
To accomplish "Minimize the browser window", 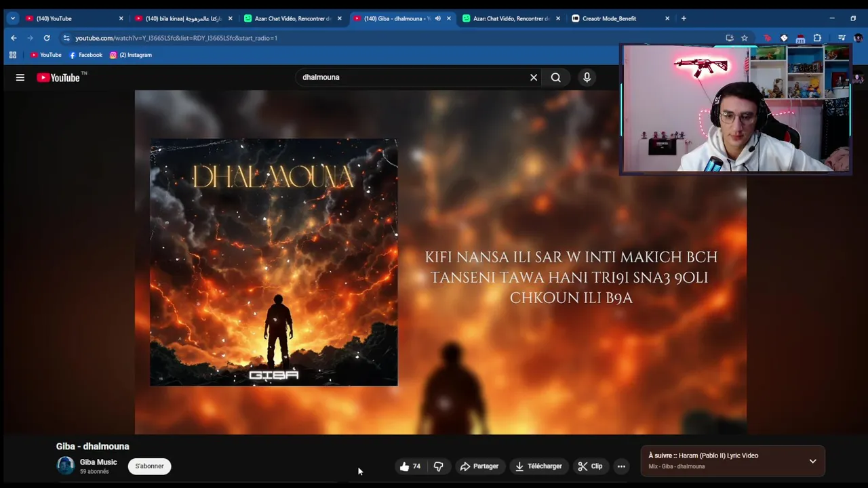I will click(x=832, y=18).
